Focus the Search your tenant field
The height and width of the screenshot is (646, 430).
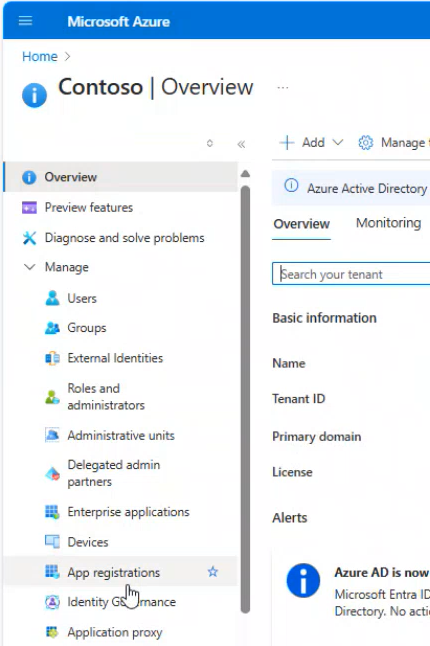pyautogui.click(x=351, y=274)
